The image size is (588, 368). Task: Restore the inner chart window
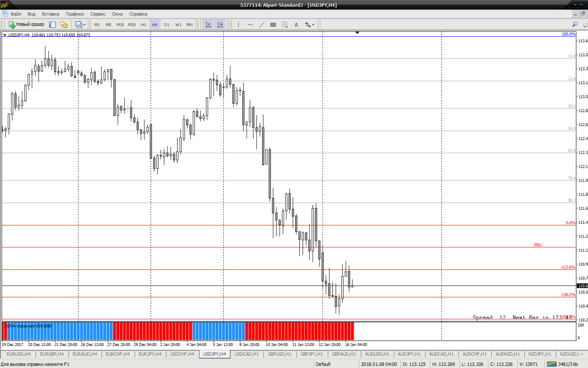[583, 14]
